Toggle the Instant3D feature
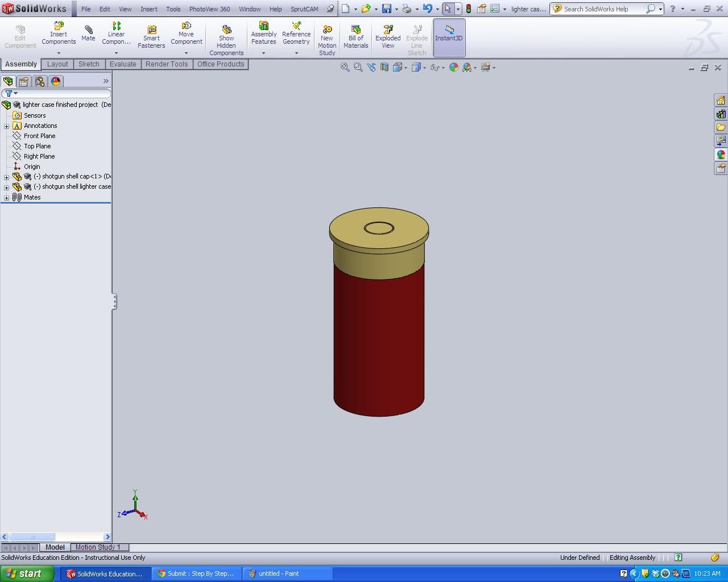This screenshot has height=582, width=728. (449, 34)
